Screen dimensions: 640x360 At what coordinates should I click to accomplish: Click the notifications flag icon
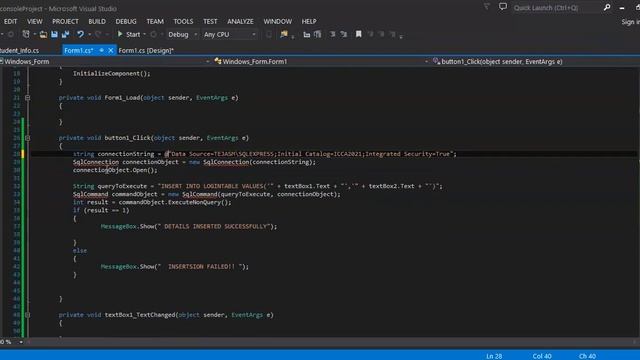pos(487,7)
